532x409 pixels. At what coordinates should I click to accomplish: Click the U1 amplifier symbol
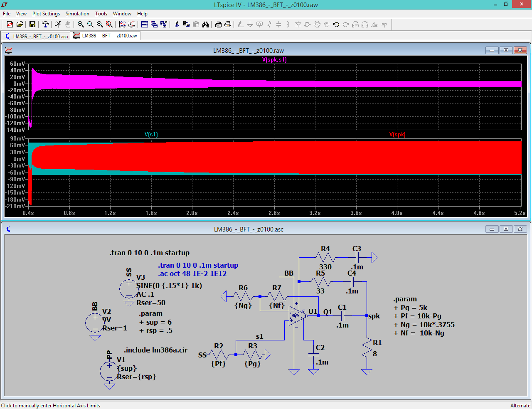click(298, 316)
